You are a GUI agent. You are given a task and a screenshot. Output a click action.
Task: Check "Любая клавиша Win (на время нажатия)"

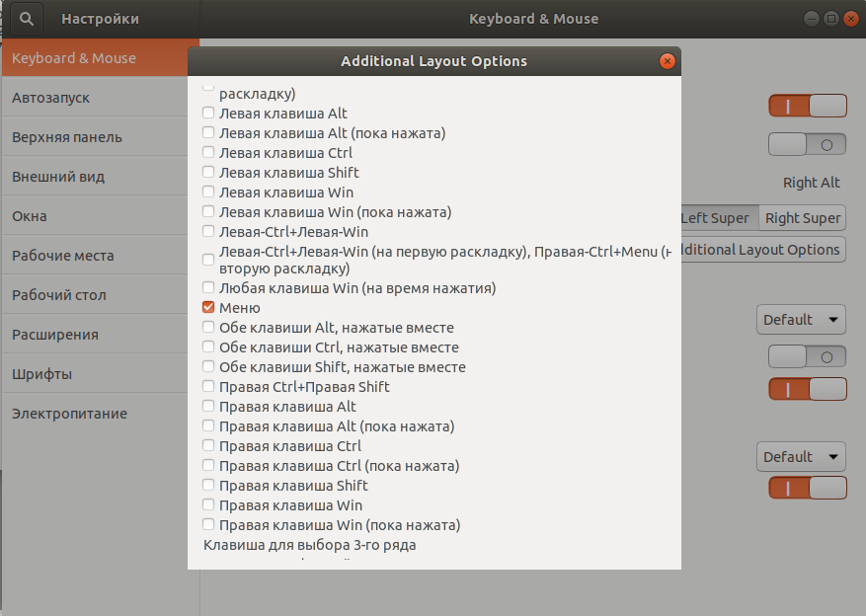(x=207, y=287)
